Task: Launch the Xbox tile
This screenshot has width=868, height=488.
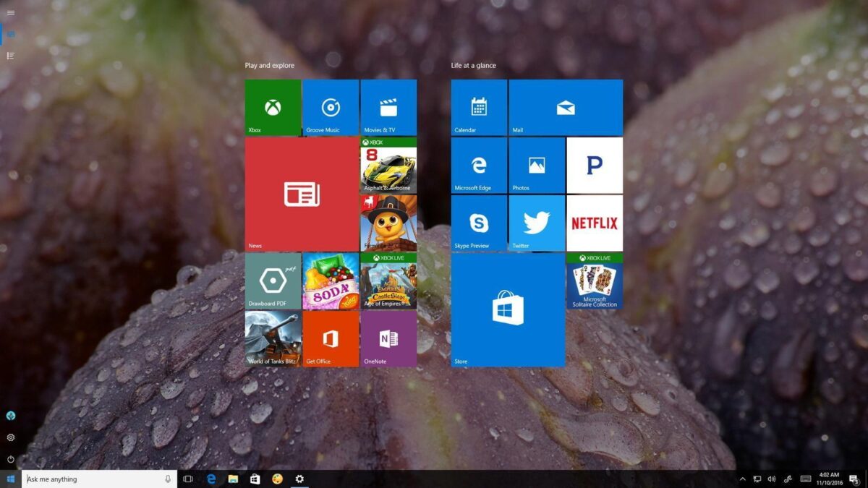Action: click(273, 107)
